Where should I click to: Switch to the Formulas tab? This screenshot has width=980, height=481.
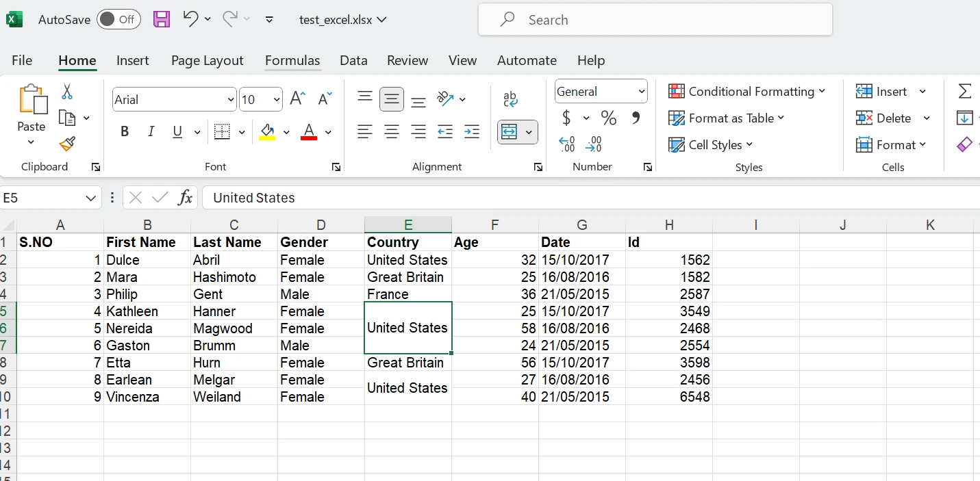[292, 60]
